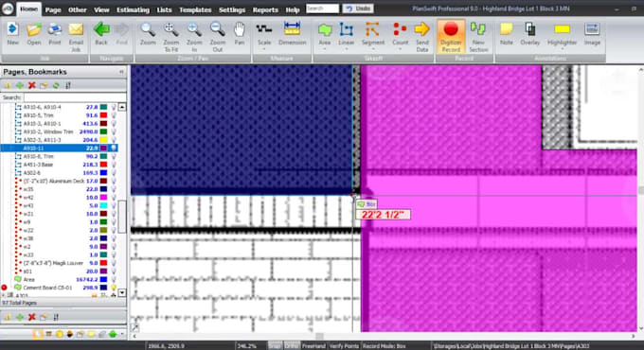Open dropdown arrow beside bottom panel icons
The width and height of the screenshot is (644, 350).
point(122,335)
